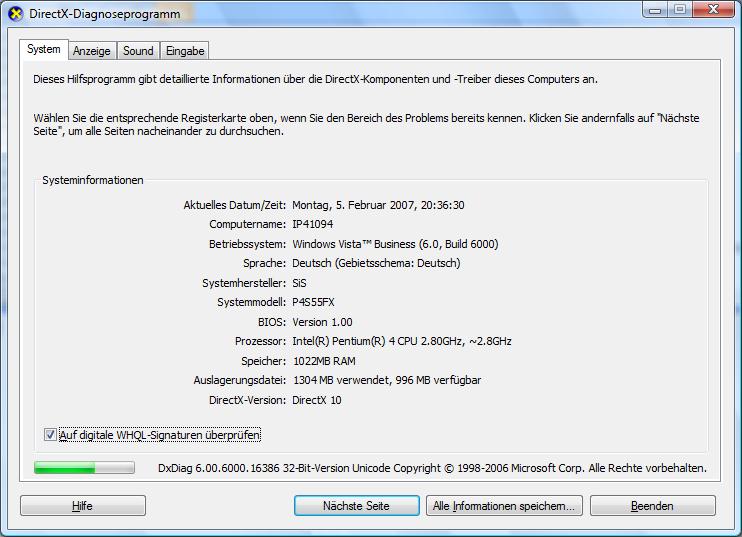Click the maximize button in the title bar
The image size is (742, 537).
click(680, 9)
